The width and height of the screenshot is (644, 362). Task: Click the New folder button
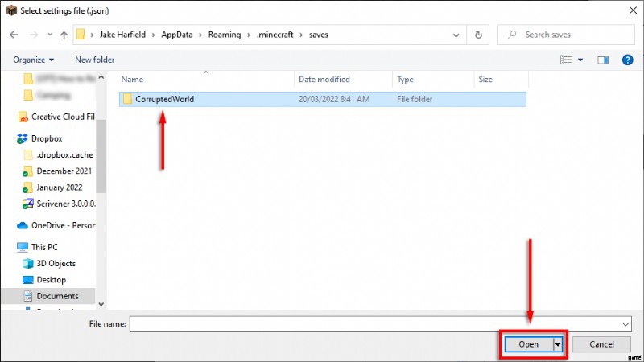click(x=94, y=60)
